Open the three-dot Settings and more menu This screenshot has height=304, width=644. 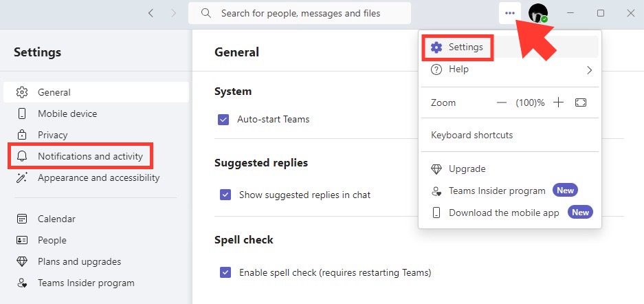(x=510, y=13)
